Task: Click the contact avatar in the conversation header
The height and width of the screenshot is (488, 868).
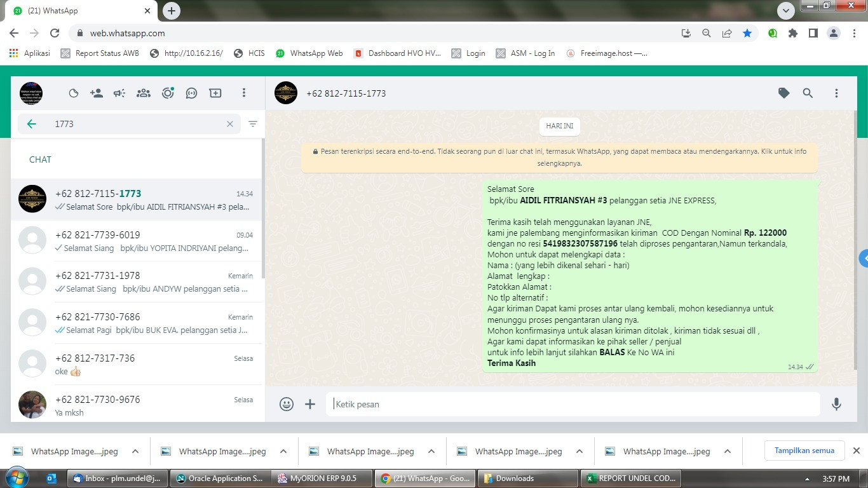Action: tap(286, 93)
